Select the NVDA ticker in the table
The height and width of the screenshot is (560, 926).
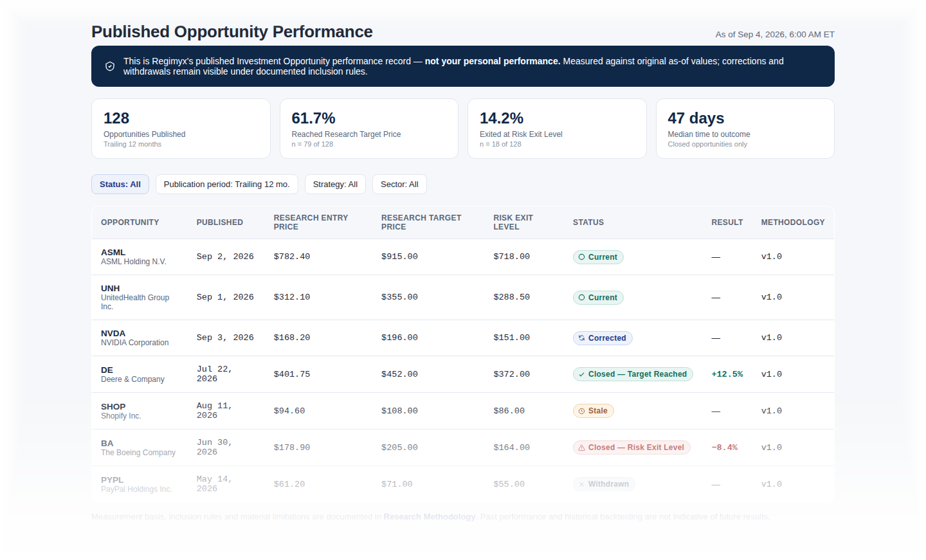113,334
